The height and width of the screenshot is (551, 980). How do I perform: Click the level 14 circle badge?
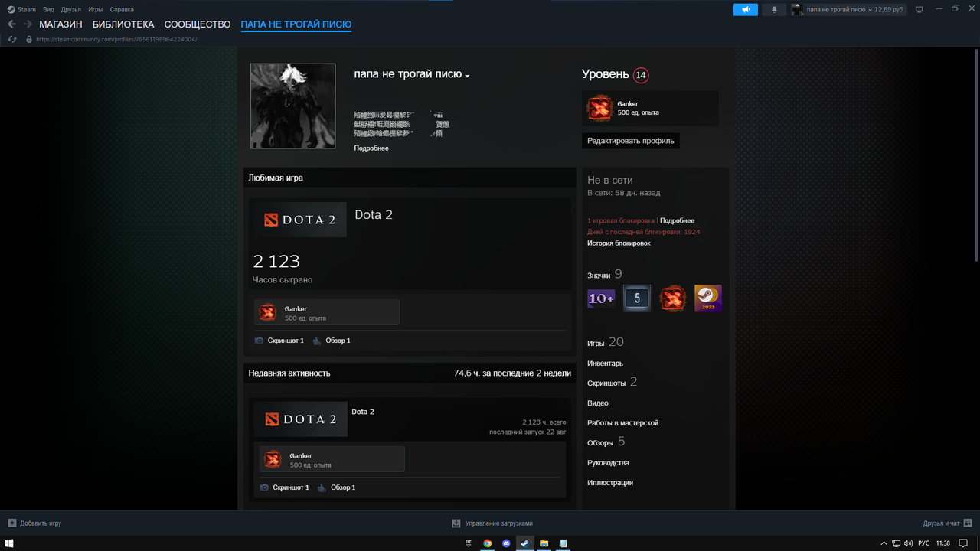point(641,75)
